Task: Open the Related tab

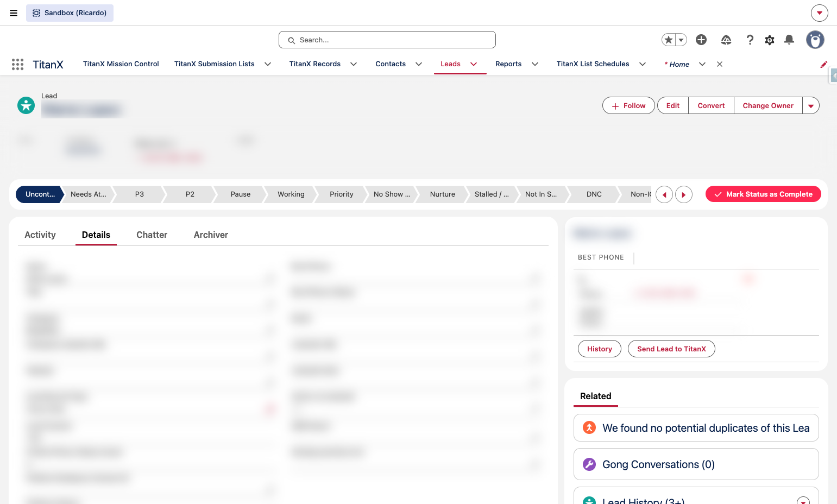Action: tap(596, 396)
